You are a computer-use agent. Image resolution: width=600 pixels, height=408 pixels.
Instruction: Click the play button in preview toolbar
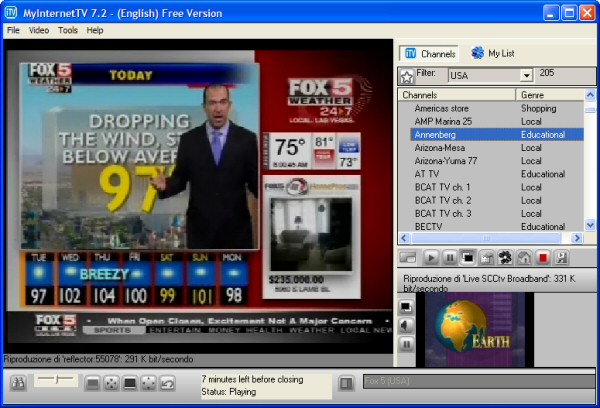tap(431, 258)
